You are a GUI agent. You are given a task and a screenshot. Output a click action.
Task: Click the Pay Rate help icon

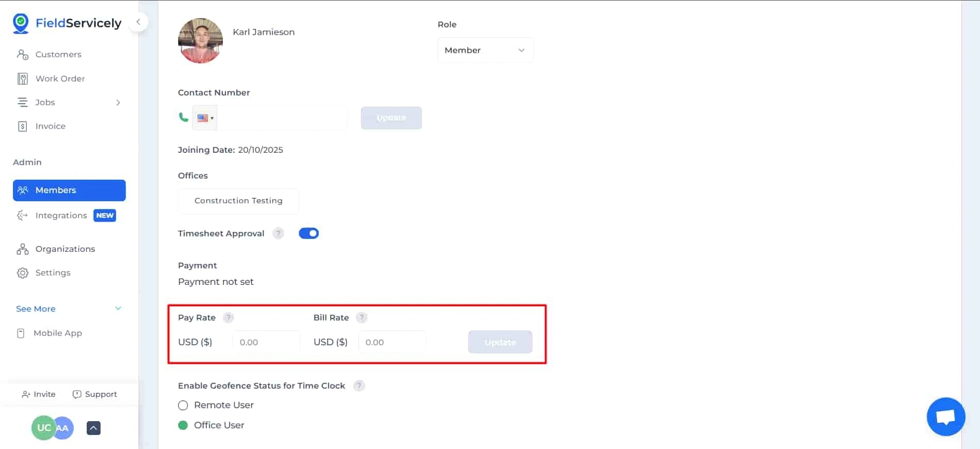click(x=228, y=318)
